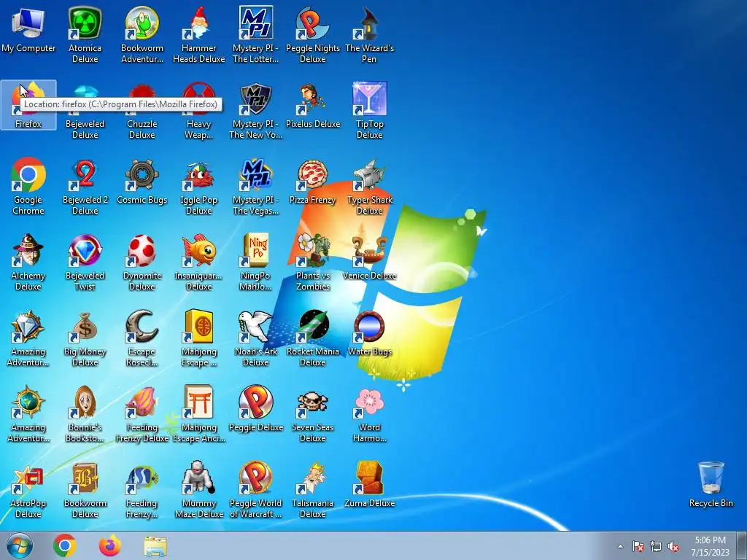Launch Chrome from the taskbar
747x560 pixels.
pos(65,545)
